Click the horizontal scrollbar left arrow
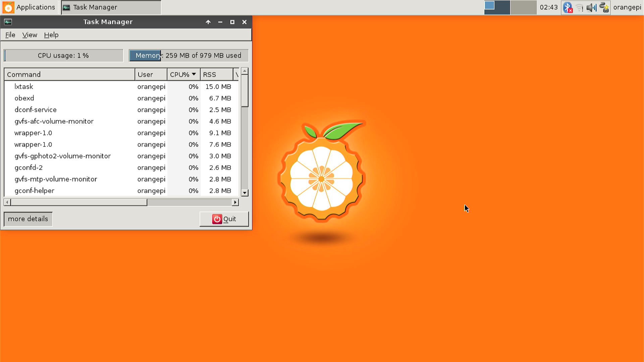644x362 pixels. pos(7,202)
